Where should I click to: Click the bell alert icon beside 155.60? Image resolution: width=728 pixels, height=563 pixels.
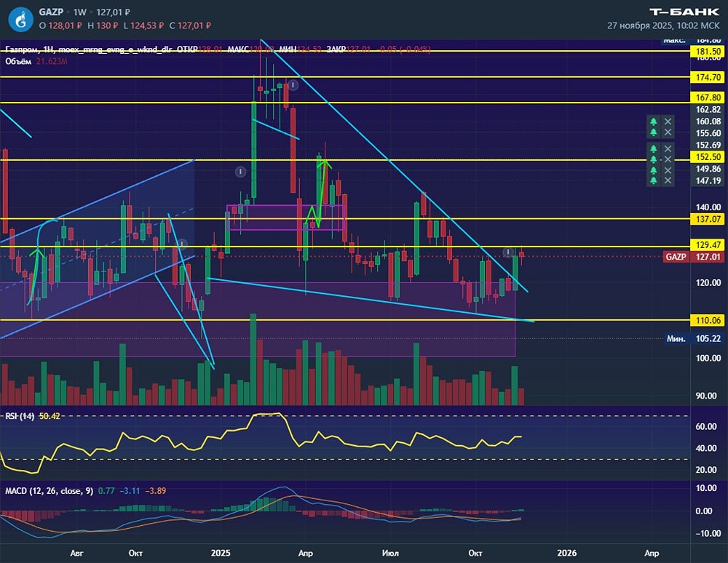[654, 132]
